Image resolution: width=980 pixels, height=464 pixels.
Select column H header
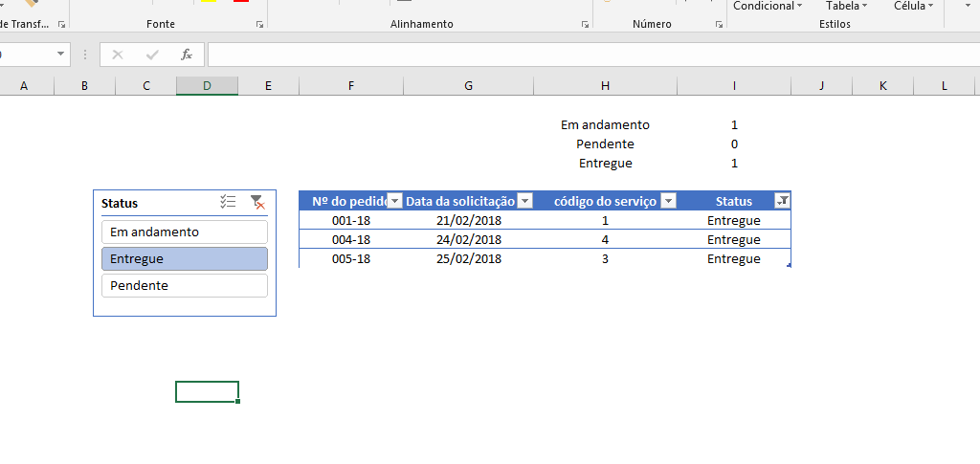click(x=605, y=85)
